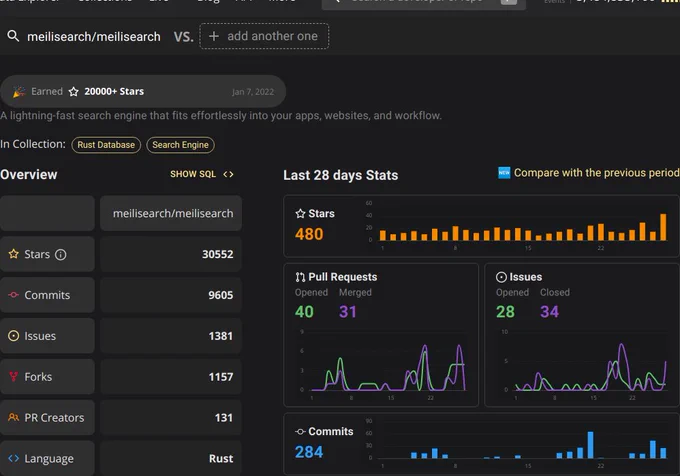Click the Closed issues value 34
This screenshot has height=476, width=680.
[549, 312]
